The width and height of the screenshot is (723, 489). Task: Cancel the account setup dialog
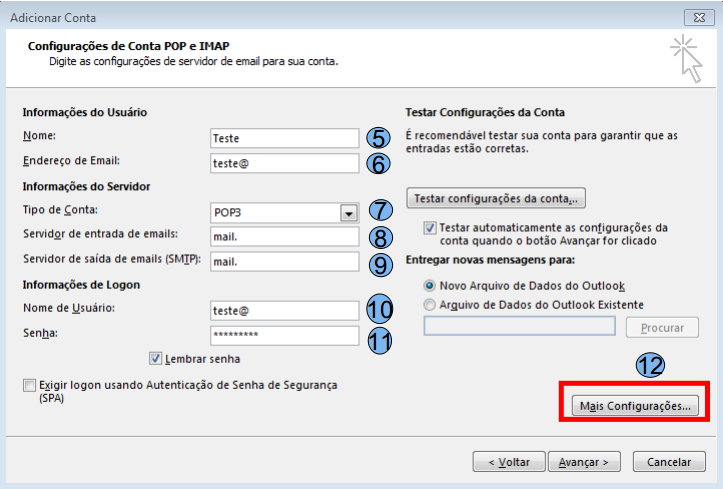668,462
